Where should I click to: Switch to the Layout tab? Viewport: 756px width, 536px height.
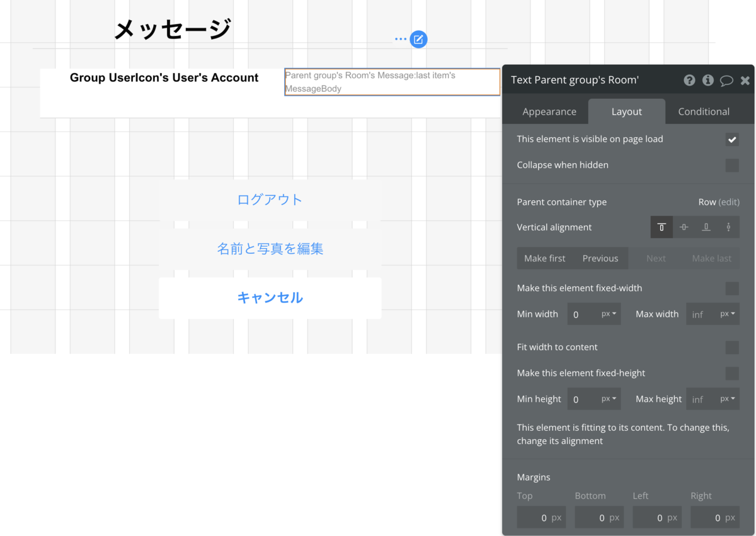(627, 111)
